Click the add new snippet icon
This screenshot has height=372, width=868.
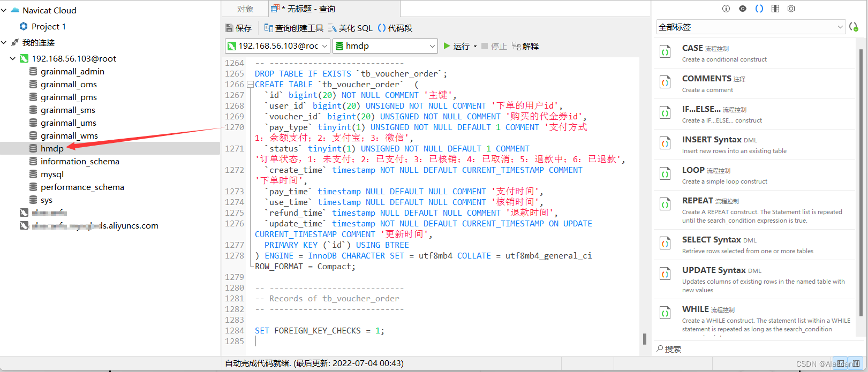(x=854, y=27)
